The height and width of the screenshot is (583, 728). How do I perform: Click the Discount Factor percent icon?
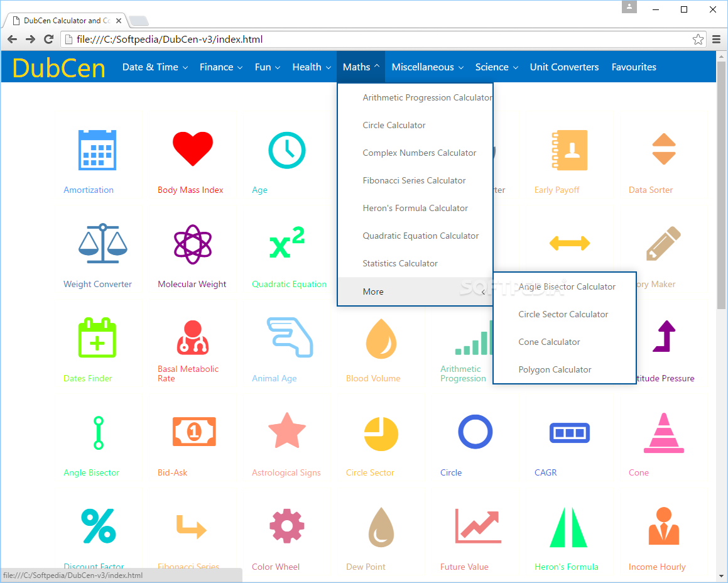tap(99, 526)
